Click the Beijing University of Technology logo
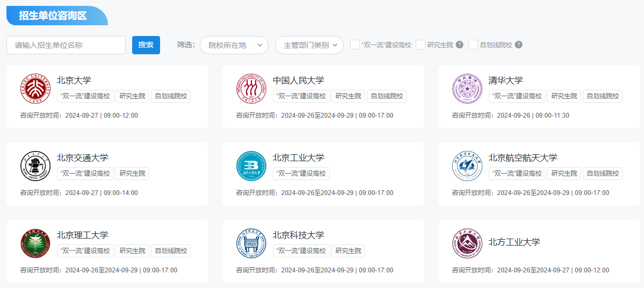Image resolution: width=644 pixels, height=288 pixels. [251, 165]
